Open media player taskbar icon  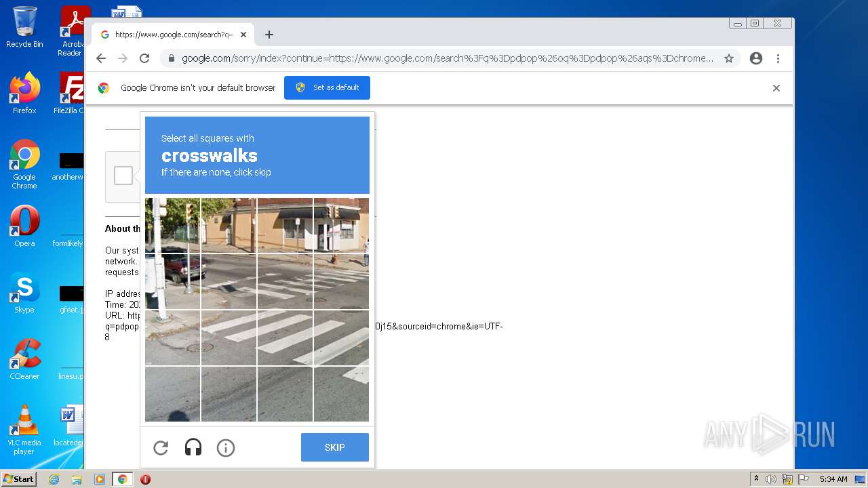(99, 479)
